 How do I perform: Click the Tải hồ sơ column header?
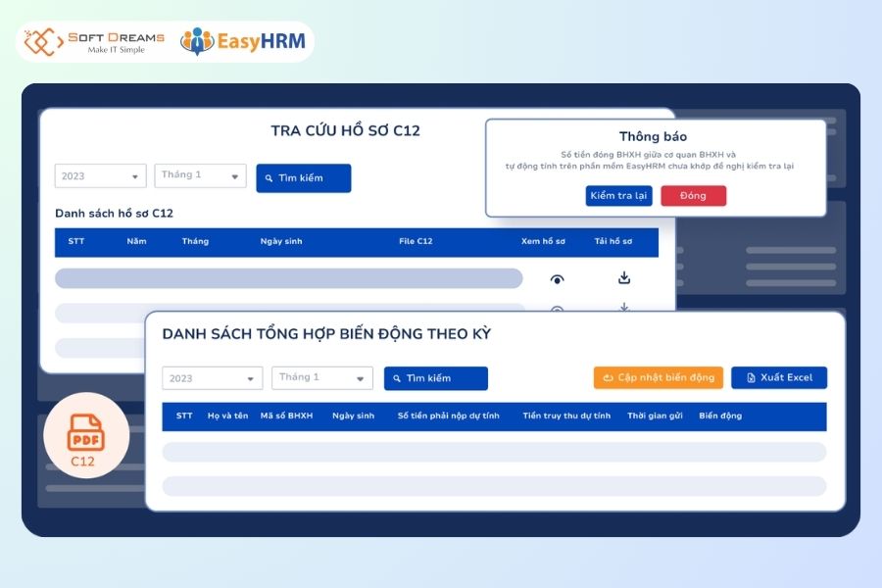[613, 241]
